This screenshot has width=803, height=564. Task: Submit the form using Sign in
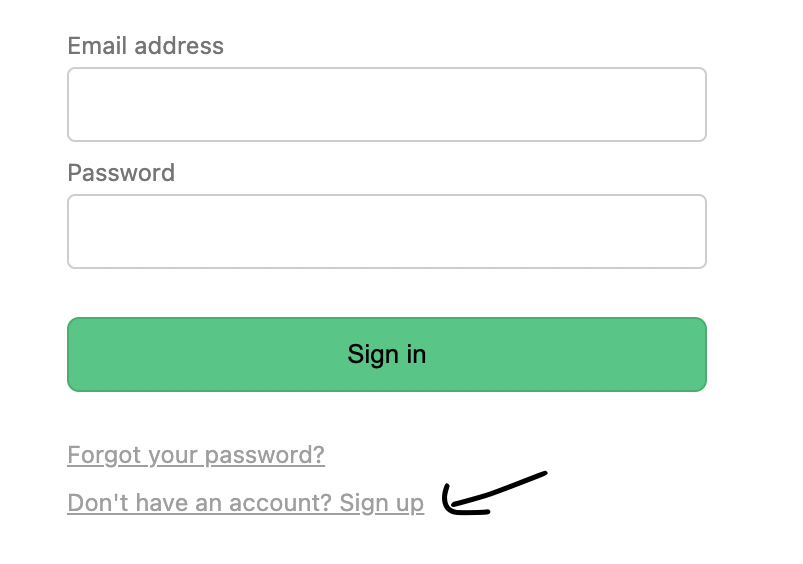386,354
